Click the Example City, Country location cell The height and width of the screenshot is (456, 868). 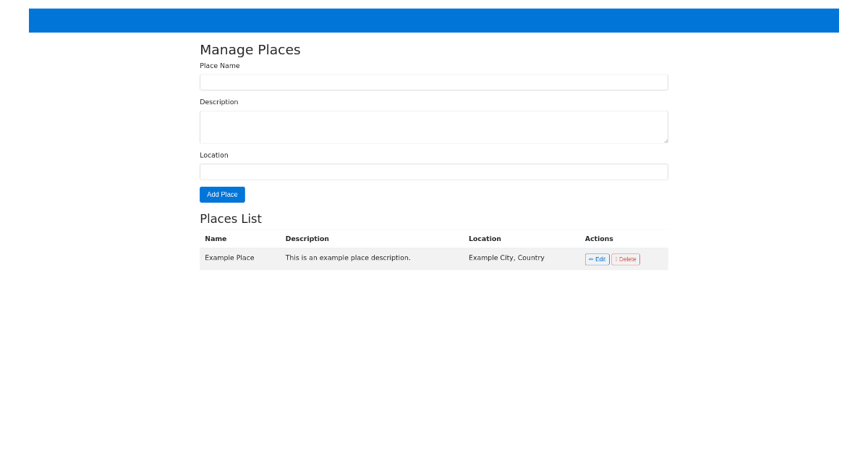click(x=506, y=258)
